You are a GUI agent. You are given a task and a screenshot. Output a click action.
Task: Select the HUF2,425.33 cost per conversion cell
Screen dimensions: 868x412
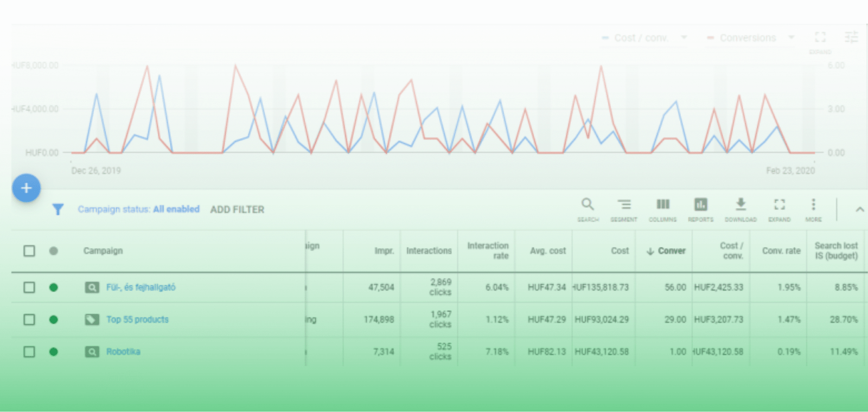718,287
